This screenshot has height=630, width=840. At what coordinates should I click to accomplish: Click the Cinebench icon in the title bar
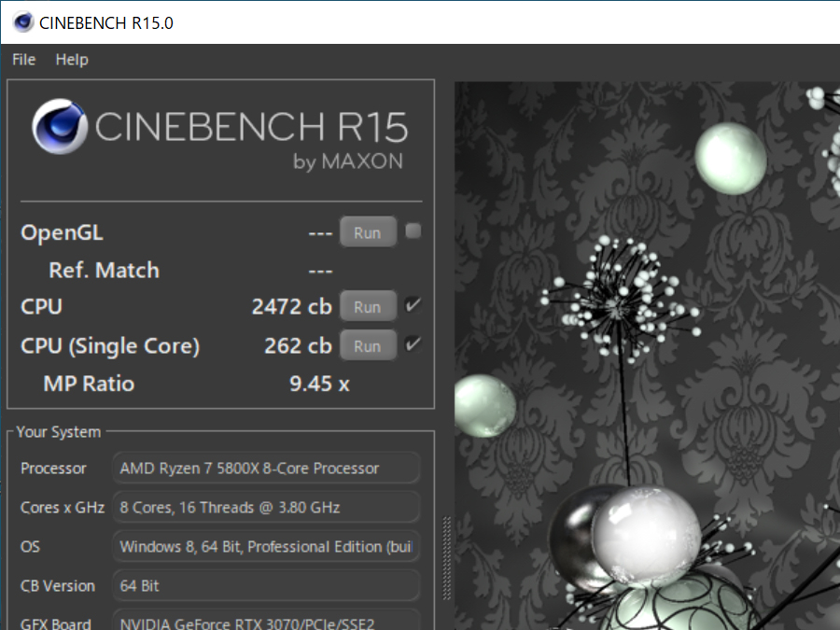click(x=22, y=22)
